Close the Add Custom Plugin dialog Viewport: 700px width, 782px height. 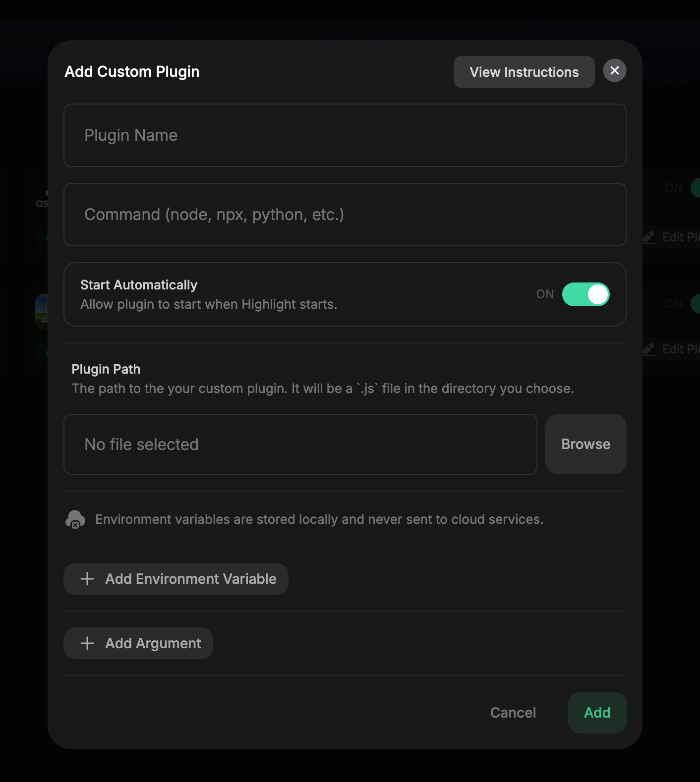pyautogui.click(x=614, y=70)
